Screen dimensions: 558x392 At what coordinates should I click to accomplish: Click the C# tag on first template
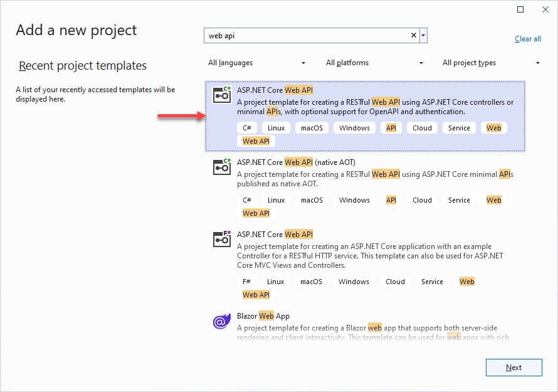pos(247,128)
